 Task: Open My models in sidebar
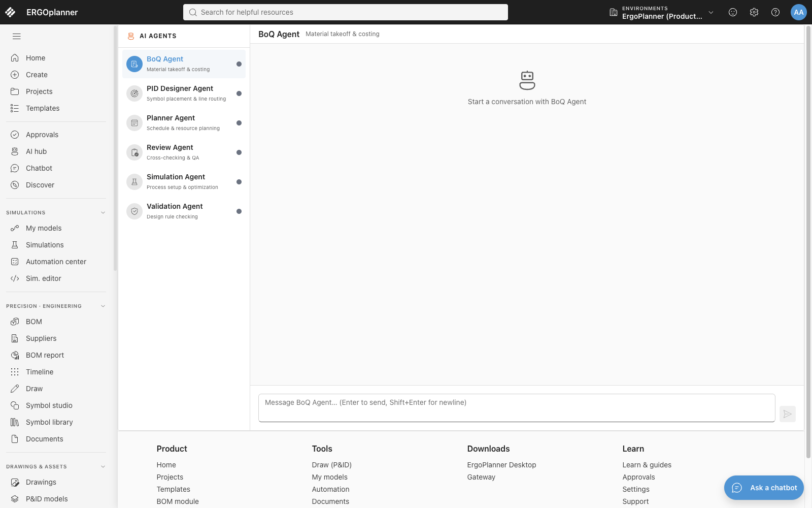pos(56,228)
